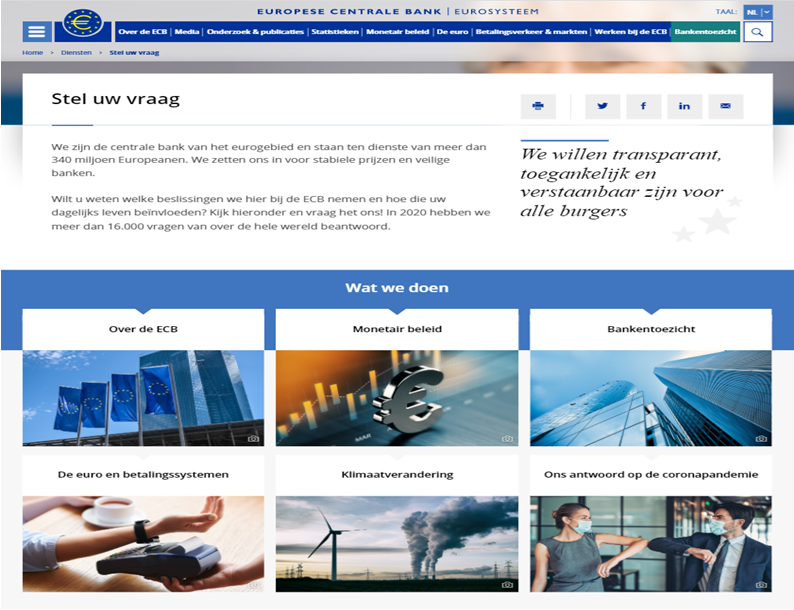
Task: Open the Over de ECB menu
Action: (x=143, y=32)
